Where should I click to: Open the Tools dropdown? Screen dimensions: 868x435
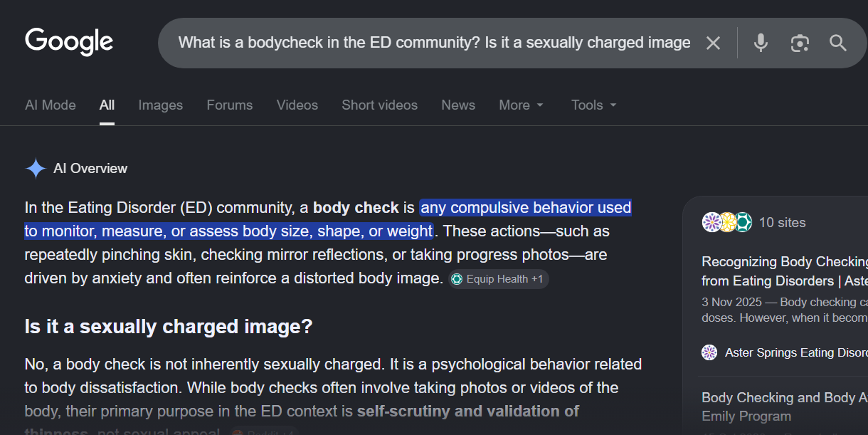click(x=594, y=105)
